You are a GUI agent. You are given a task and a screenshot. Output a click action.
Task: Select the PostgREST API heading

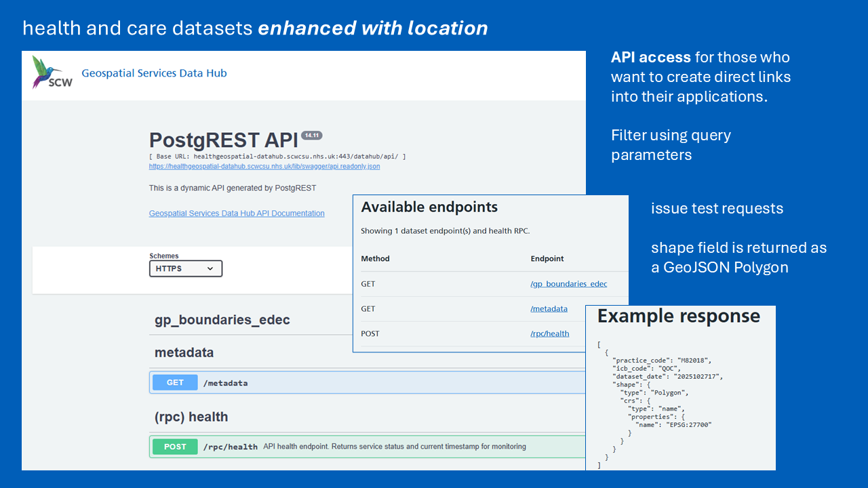pos(224,140)
